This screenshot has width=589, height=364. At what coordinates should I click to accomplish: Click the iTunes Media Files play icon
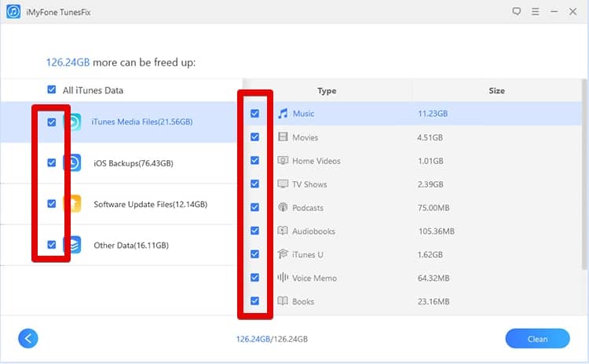coord(72,122)
